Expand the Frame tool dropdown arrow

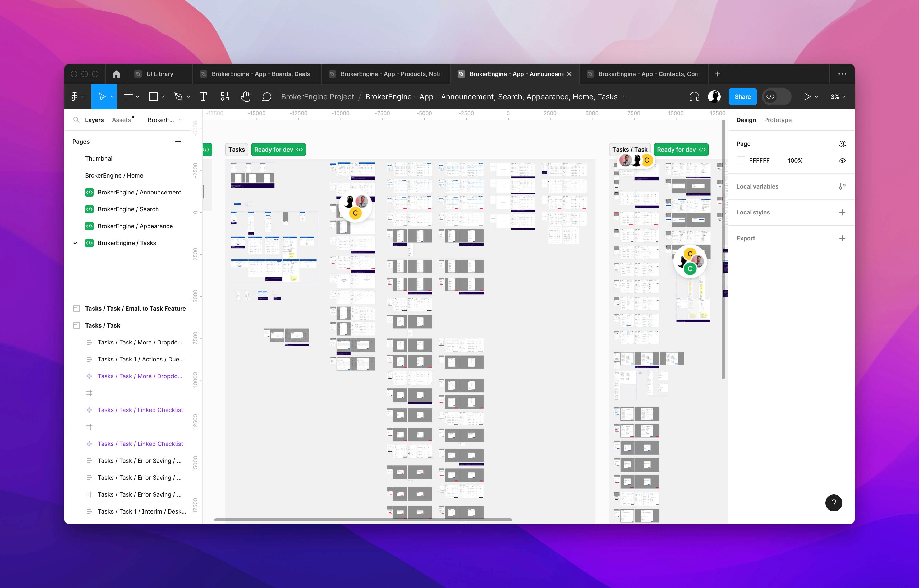(x=137, y=97)
